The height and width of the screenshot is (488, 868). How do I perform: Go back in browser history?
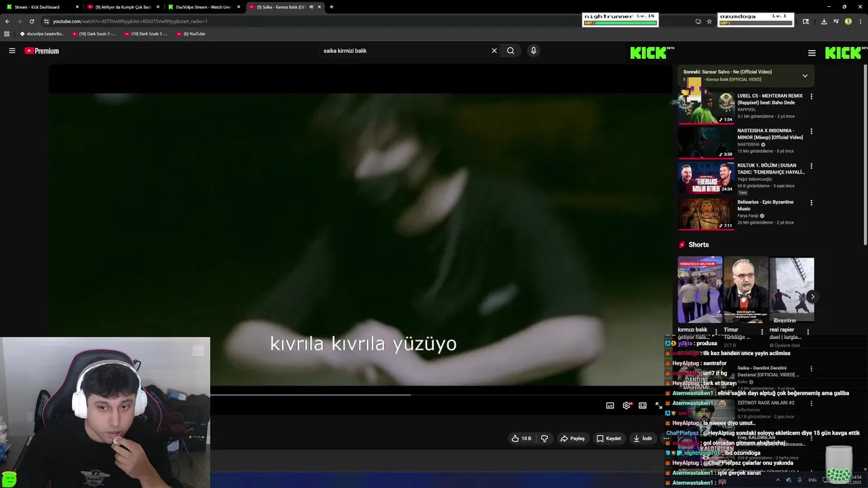coord(7,21)
